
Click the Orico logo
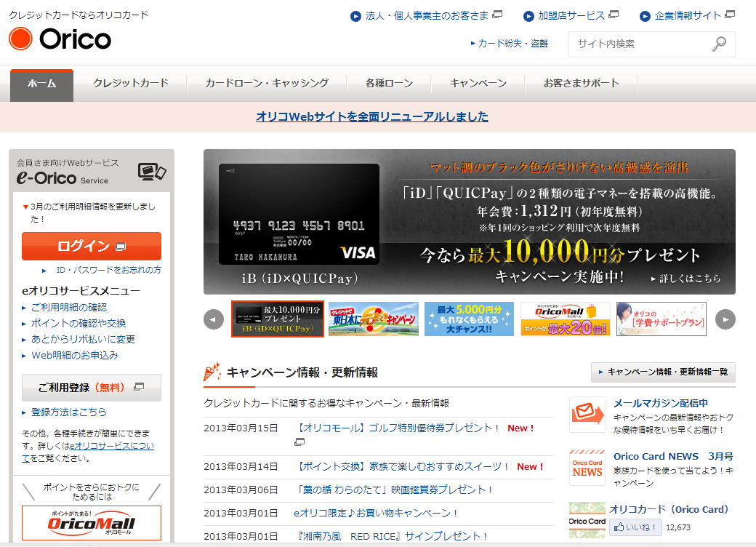click(x=60, y=39)
